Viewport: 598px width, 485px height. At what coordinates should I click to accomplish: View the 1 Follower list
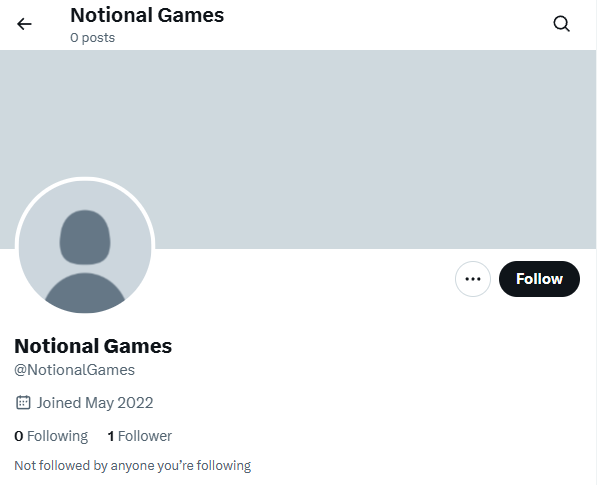coord(140,436)
